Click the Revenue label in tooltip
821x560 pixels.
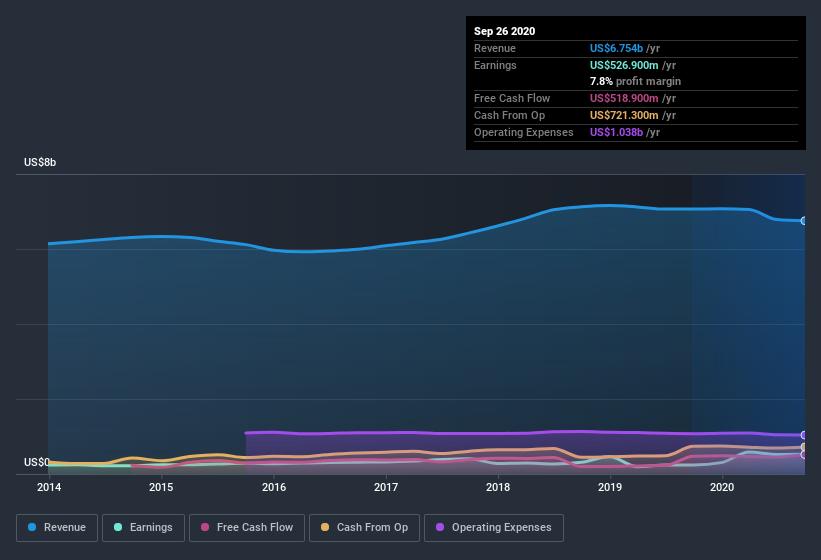point(495,48)
